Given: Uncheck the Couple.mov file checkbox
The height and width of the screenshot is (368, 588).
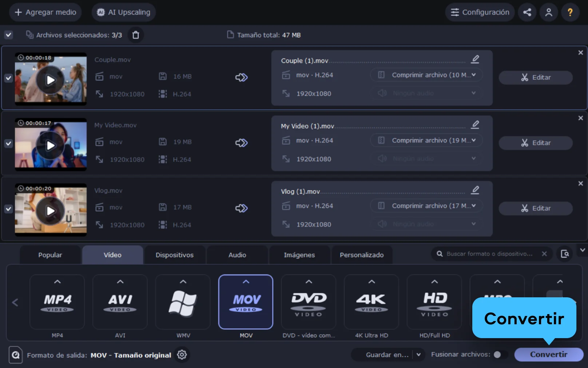Looking at the screenshot, I should [x=8, y=78].
